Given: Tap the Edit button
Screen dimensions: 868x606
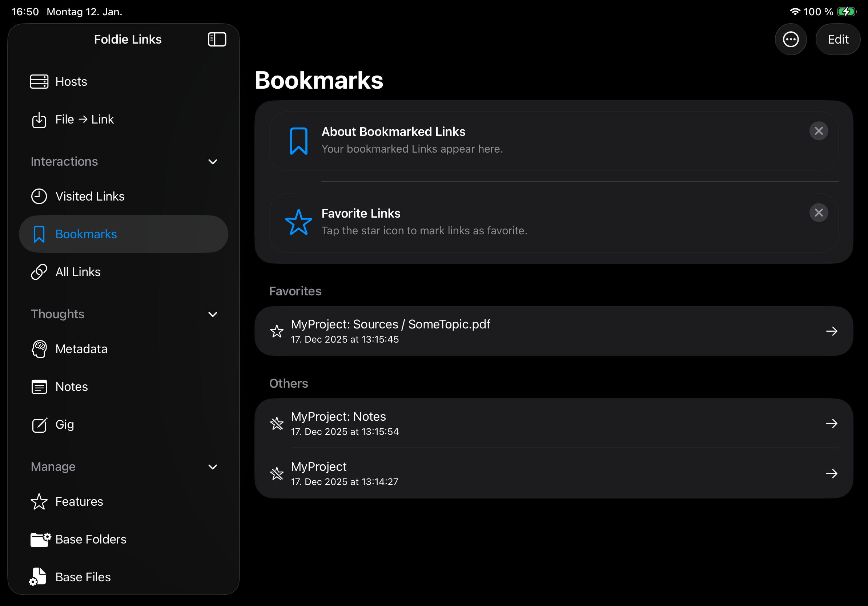Looking at the screenshot, I should [838, 39].
